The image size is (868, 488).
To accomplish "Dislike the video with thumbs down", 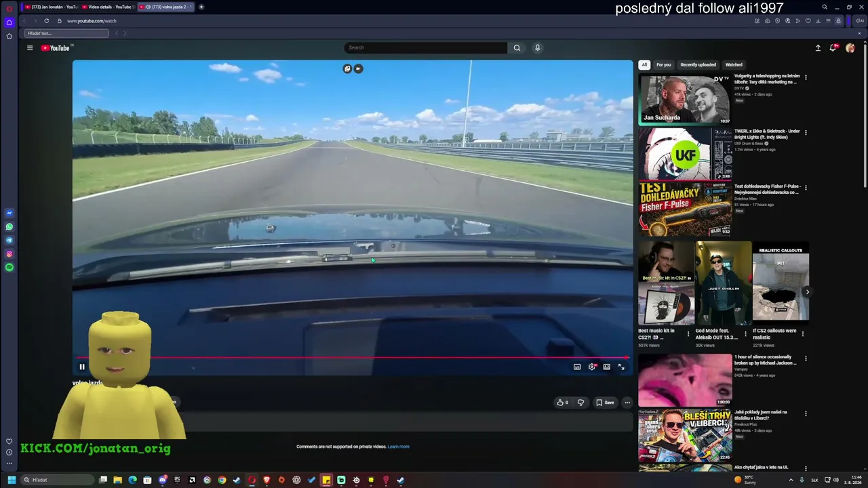I will (580, 403).
